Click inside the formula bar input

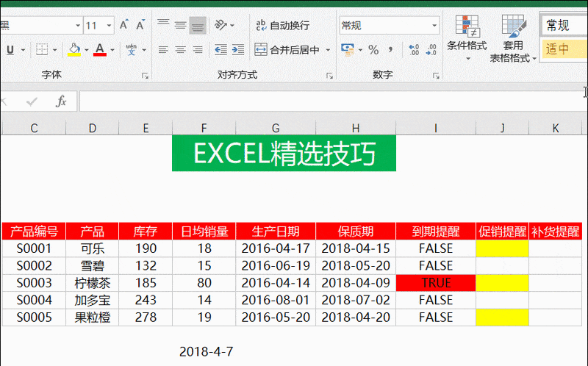coord(333,101)
